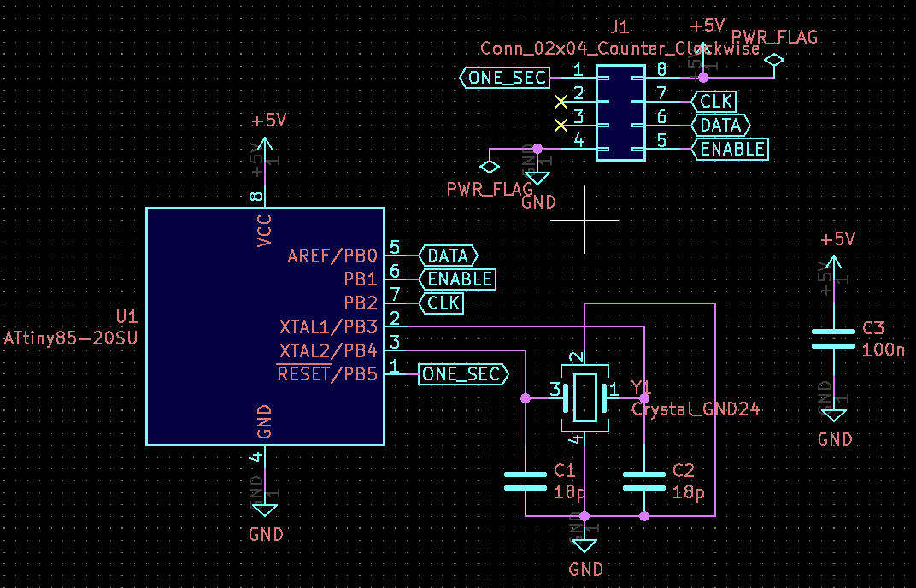Viewport: 916px width, 588px height.
Task: Select the DATA label at U1 pin 5
Action: (448, 256)
